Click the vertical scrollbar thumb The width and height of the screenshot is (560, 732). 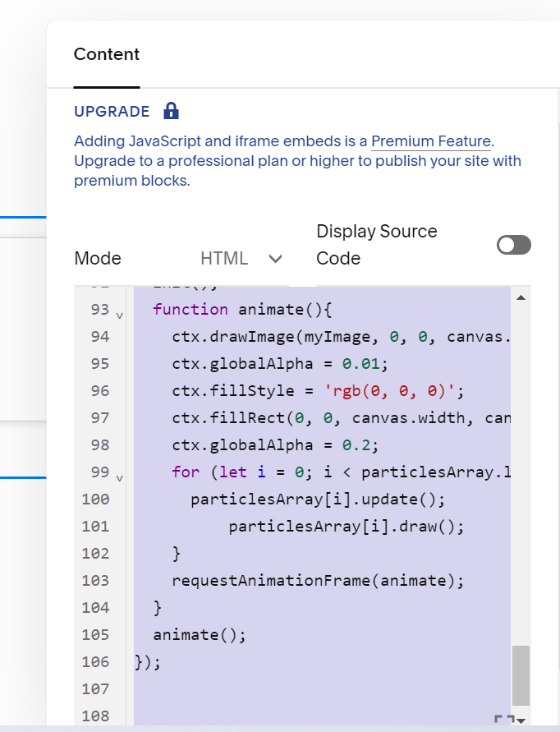(x=521, y=675)
